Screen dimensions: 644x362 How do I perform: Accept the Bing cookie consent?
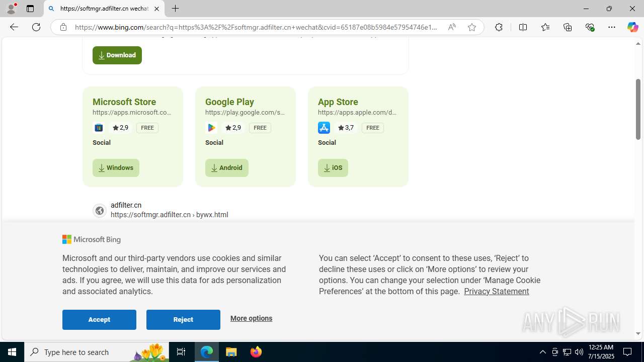[x=99, y=320]
